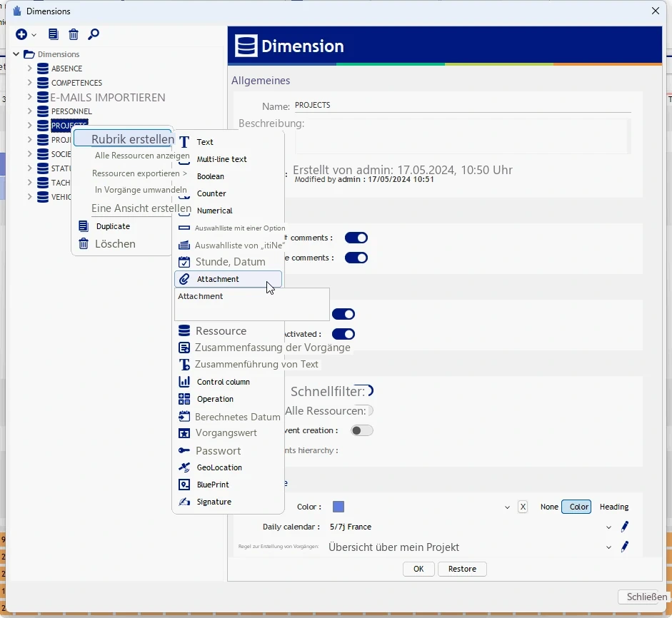Screen dimensions: 672x618
Task: Edit Daily calendar with pencil icon
Action: click(x=624, y=527)
